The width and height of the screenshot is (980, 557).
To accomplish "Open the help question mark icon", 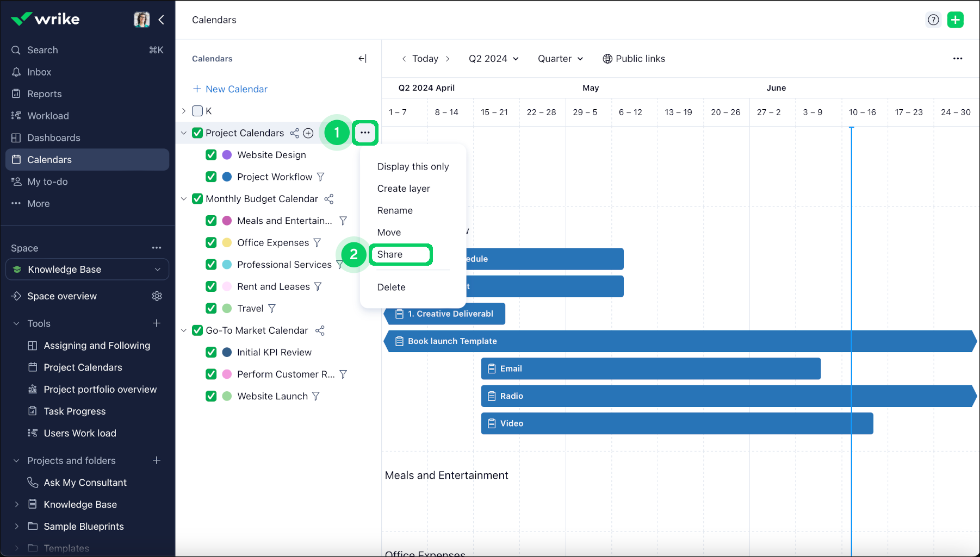I will [x=933, y=20].
